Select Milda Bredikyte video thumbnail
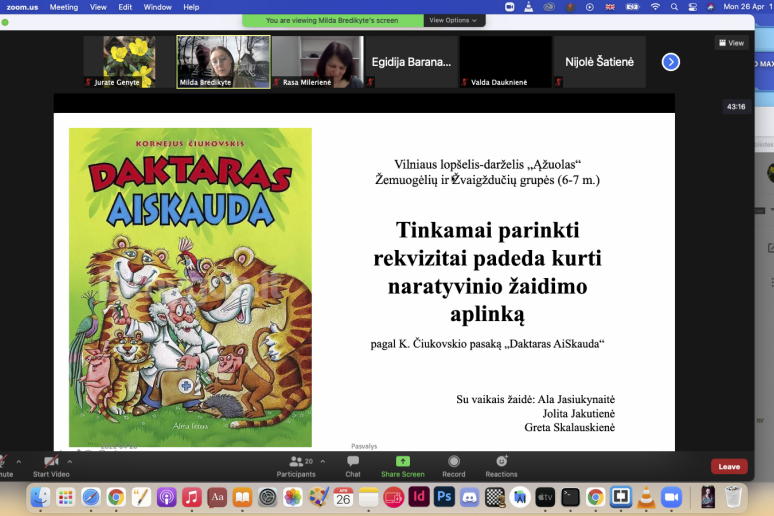 click(x=224, y=62)
